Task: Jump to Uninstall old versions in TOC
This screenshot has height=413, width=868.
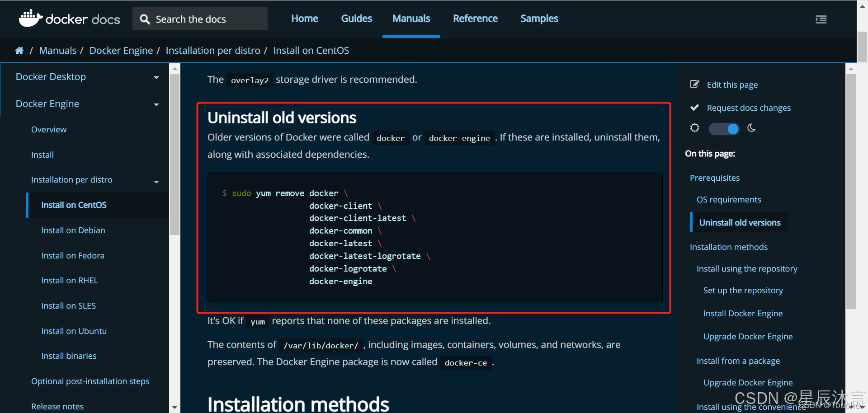Action: point(740,223)
